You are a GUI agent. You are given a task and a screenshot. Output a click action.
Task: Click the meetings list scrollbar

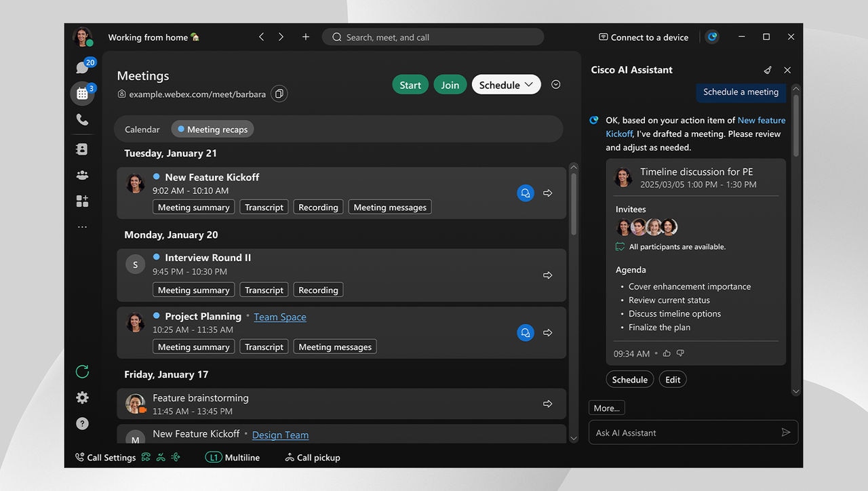[574, 203]
